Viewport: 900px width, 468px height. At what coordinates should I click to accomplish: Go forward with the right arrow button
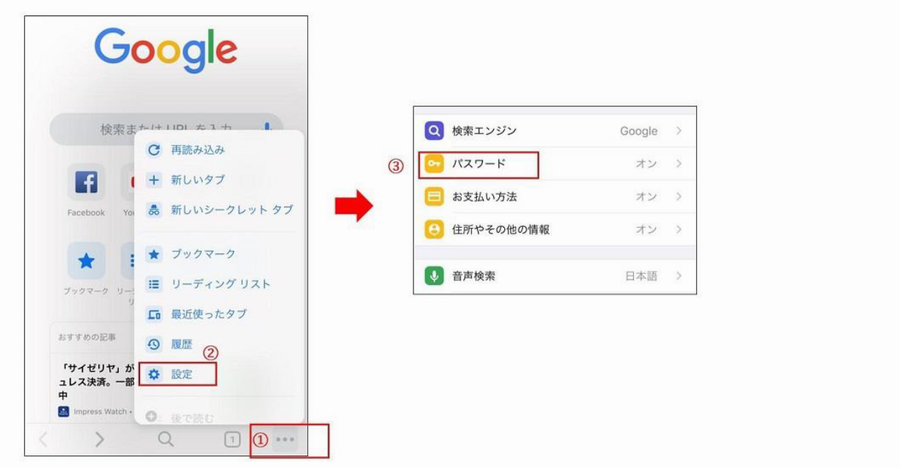coord(99,439)
